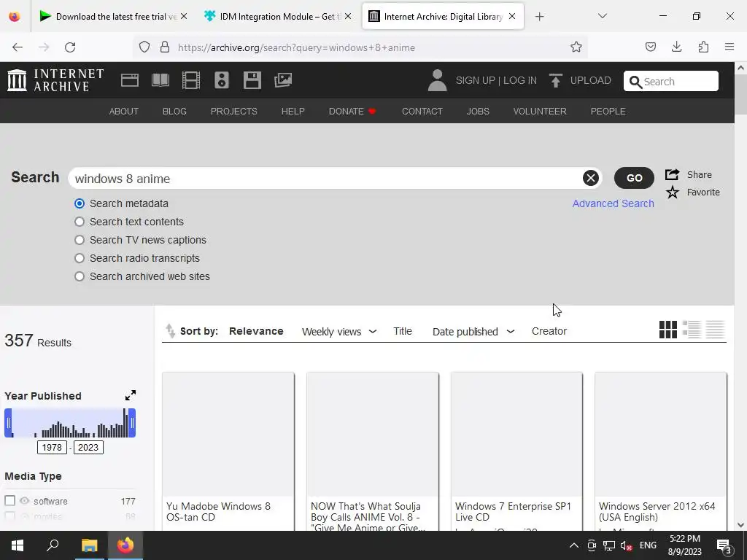Image resolution: width=747 pixels, height=560 pixels.
Task: Go back to previous page
Action: point(18,47)
